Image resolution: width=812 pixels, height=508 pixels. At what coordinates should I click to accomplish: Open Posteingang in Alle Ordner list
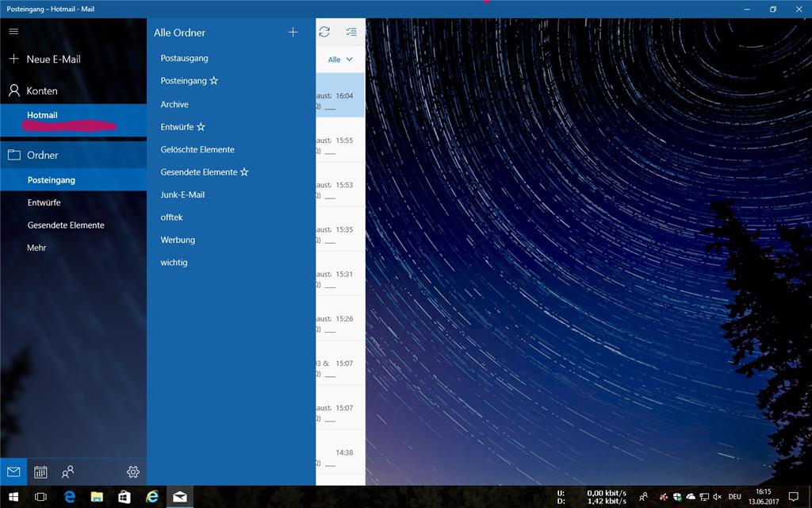point(184,81)
